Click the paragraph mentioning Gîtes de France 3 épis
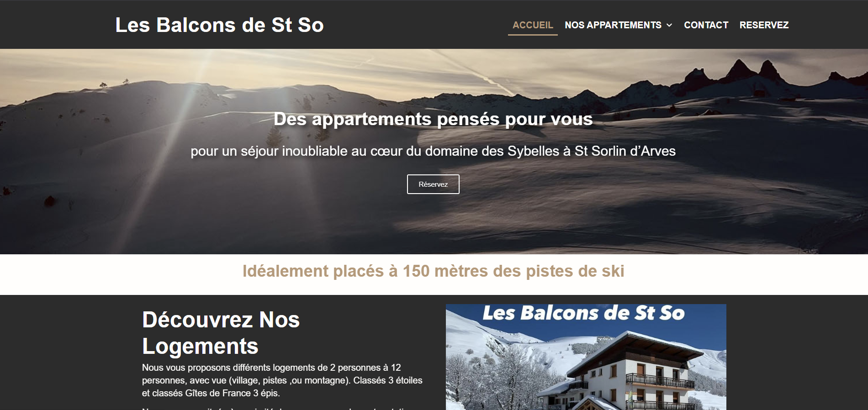 point(282,380)
